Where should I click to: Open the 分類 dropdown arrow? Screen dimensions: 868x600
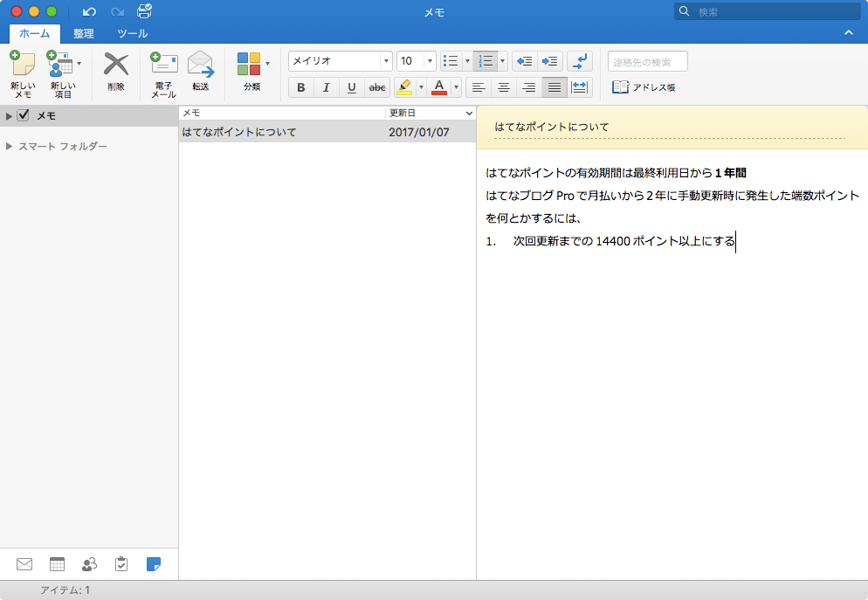tap(267, 64)
